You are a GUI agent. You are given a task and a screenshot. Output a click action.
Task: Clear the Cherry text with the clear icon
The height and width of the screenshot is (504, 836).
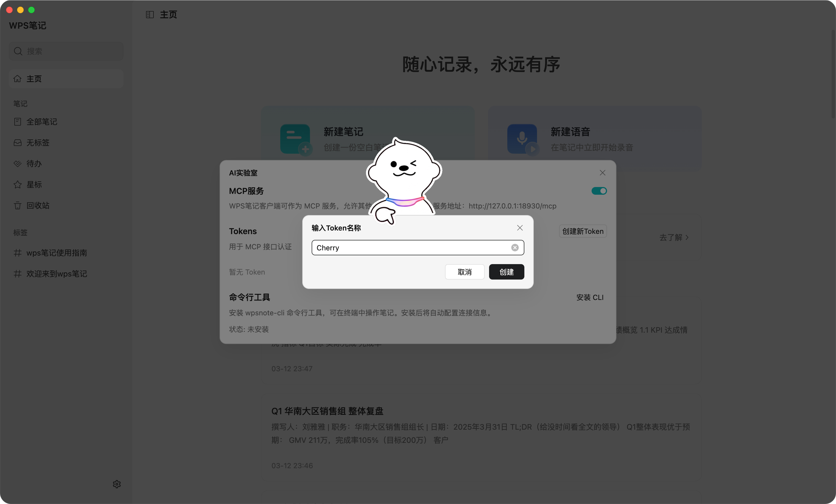tap(515, 248)
